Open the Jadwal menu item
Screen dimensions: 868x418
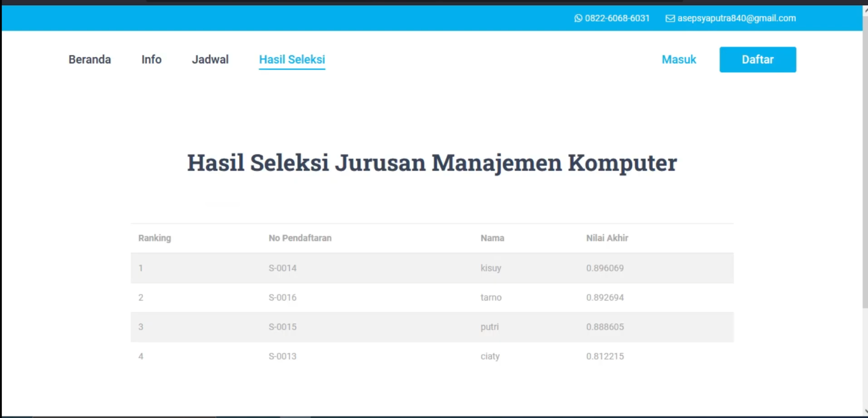(x=210, y=60)
